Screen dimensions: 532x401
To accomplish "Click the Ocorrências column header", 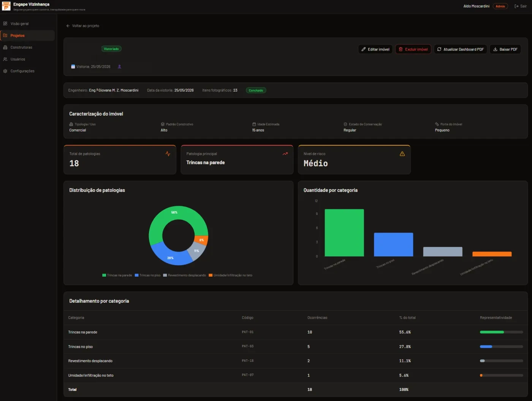I will click(x=317, y=318).
